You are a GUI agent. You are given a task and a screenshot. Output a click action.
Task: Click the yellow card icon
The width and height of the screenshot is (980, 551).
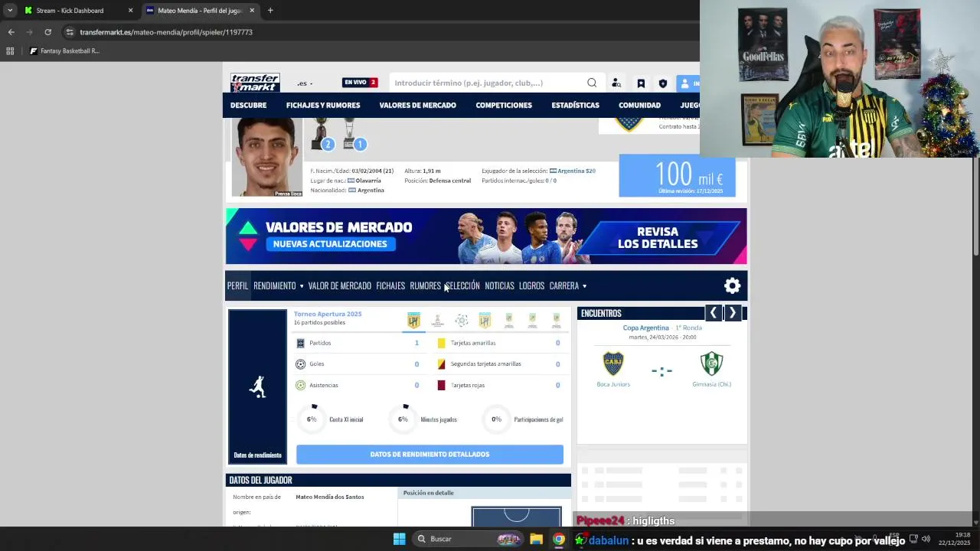(x=441, y=343)
